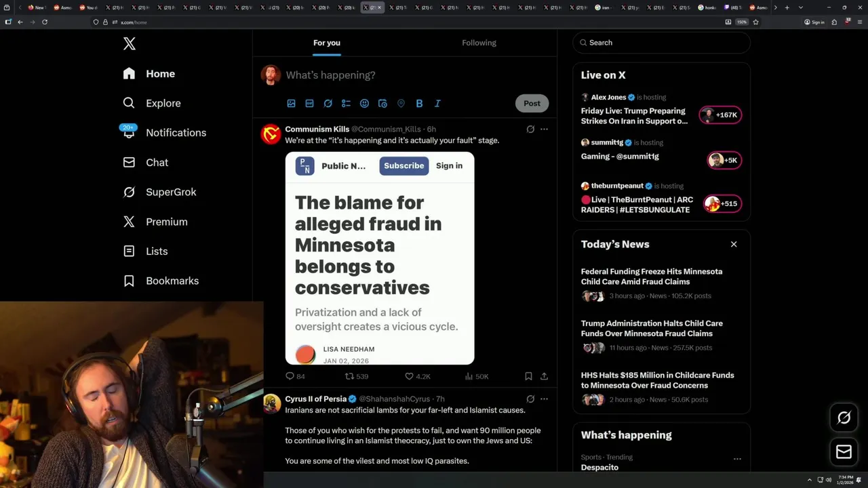The width and height of the screenshot is (868, 488).
Task: Open Federal Funding Freeze Hits Minnesota story
Action: coord(652,277)
